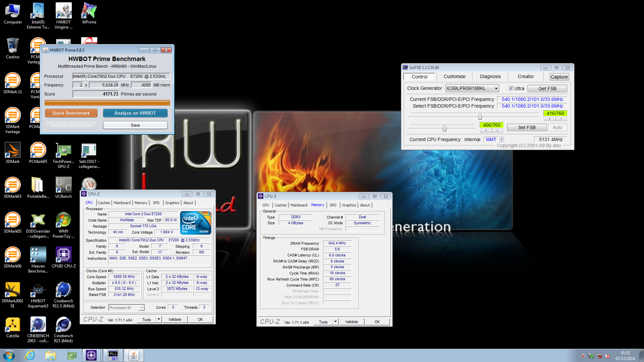Open SetLOD17 collegame shortcut
The width and height of the screenshot is (644, 362).
89,156
